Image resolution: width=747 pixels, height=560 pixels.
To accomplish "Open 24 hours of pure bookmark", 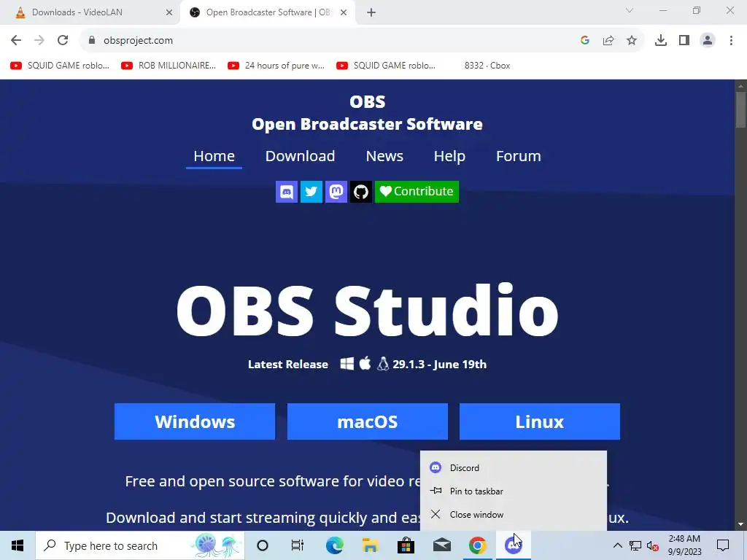I will tap(276, 66).
